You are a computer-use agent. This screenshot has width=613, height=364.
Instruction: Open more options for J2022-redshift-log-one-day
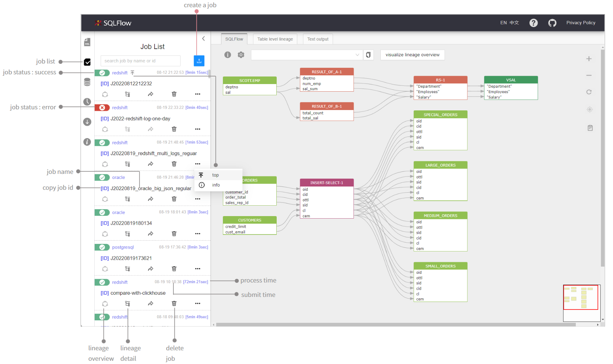click(198, 129)
